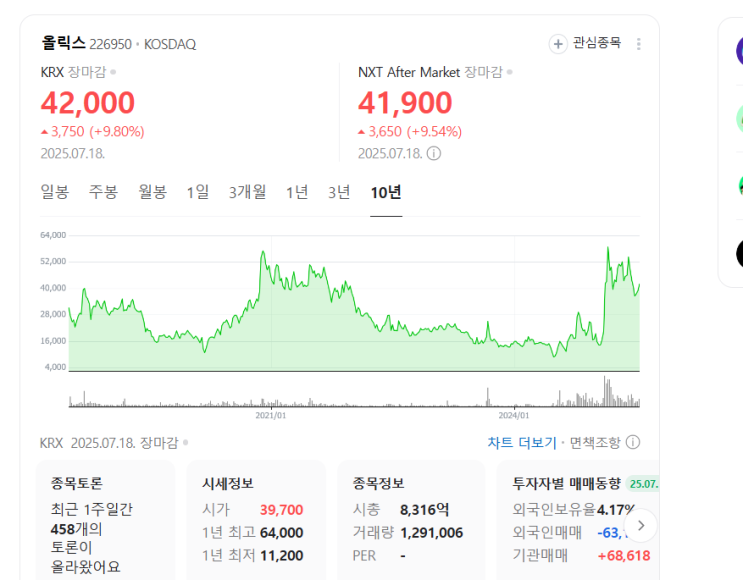The image size is (743, 580).
Task: Open the 차트 더보기 link
Action: pos(522,442)
